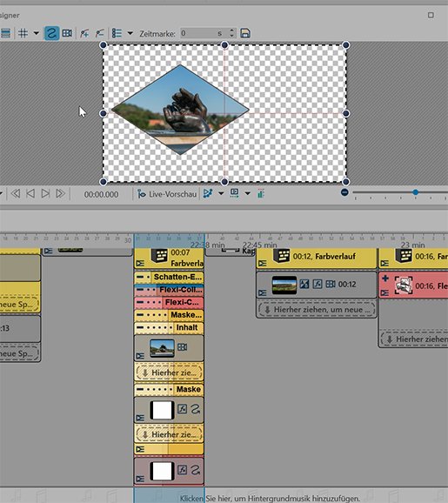Click the Zeitmarke input field
This screenshot has height=503, width=448.
click(204, 33)
